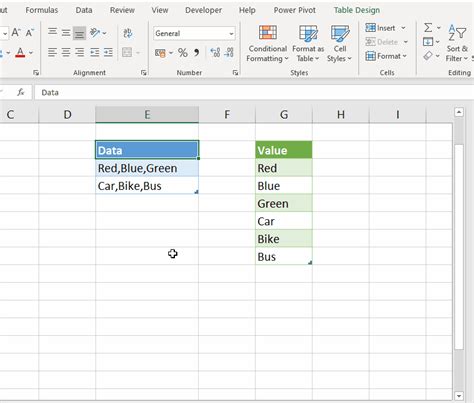Open Cell Styles gallery
Screen dimensions: 474x403
[x=340, y=44]
